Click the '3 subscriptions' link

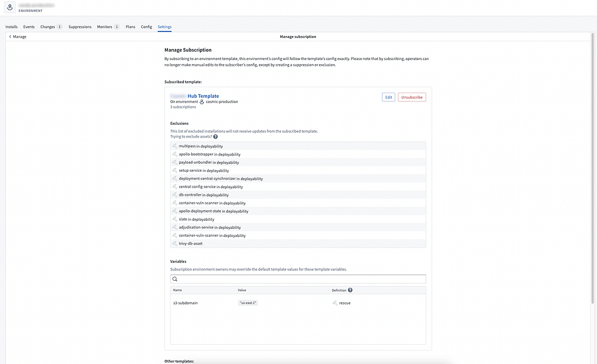point(183,107)
